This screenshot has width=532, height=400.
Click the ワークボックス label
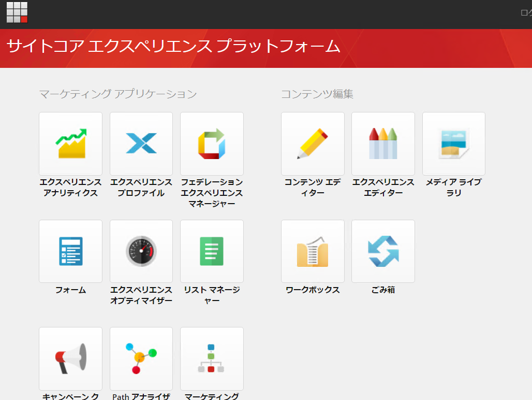coord(313,290)
